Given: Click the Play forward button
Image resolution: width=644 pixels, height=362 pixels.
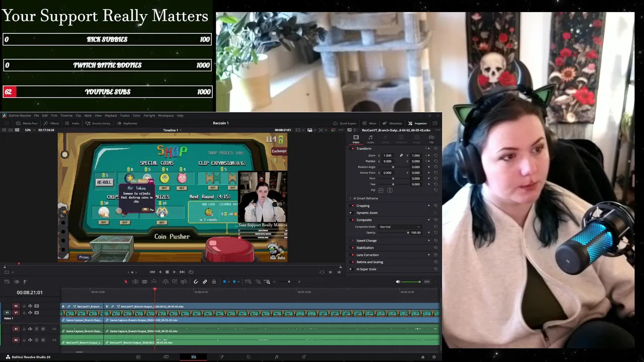Looking at the screenshot, I should [174, 272].
